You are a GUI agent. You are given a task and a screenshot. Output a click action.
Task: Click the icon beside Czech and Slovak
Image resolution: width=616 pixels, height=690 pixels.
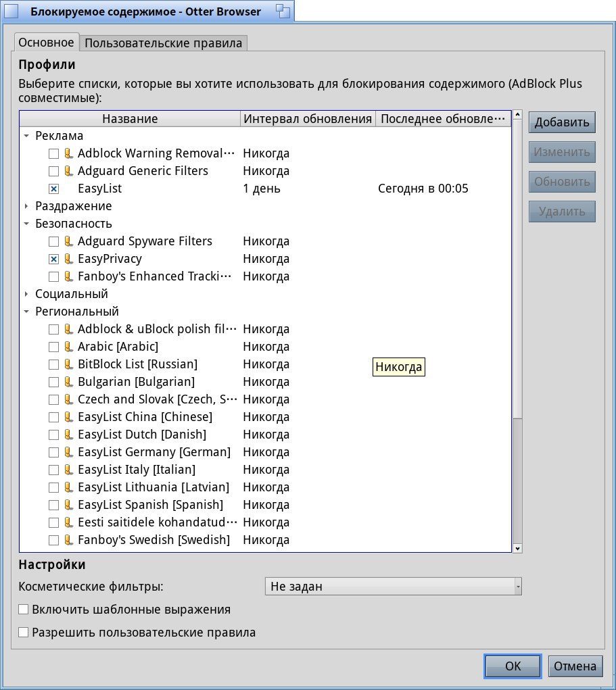(68, 399)
